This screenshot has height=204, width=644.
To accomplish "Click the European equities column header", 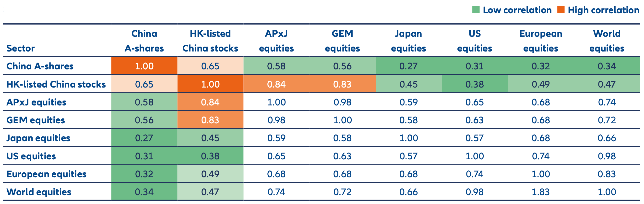I will click(540, 41).
